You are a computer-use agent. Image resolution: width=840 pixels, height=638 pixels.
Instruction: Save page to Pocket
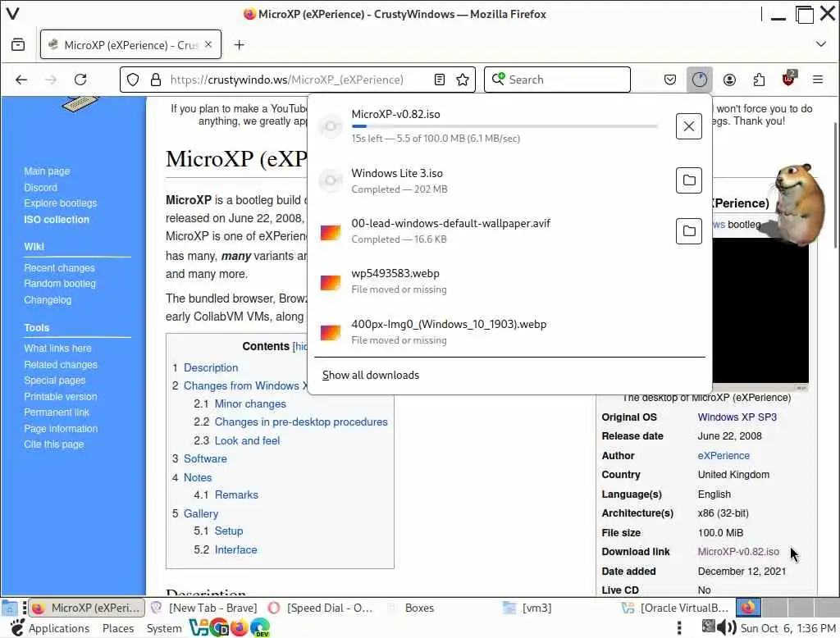tap(669, 80)
